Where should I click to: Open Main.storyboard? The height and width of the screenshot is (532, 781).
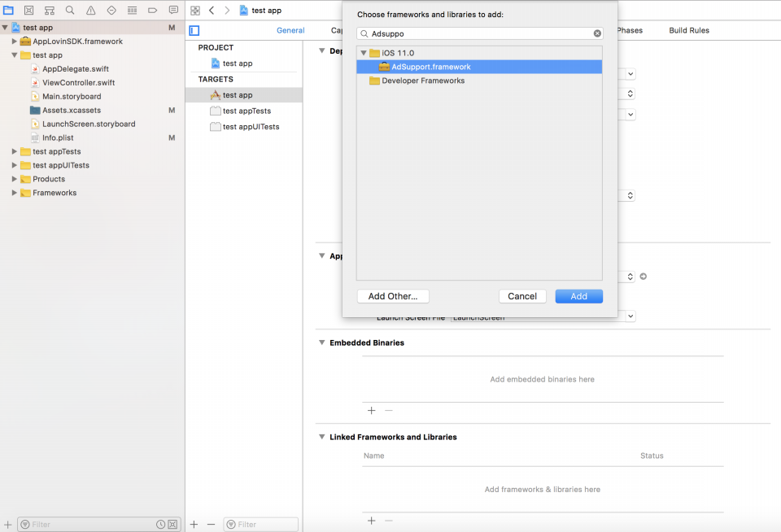tap(72, 96)
